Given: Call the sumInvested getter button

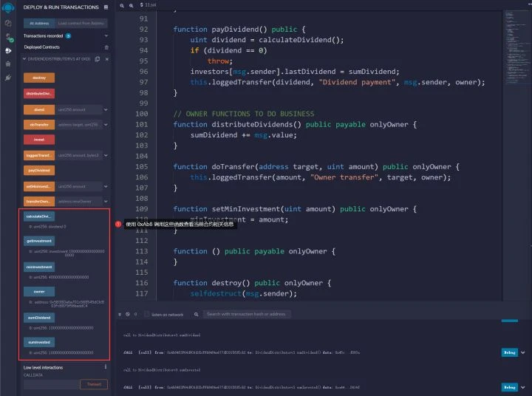Looking at the screenshot, I should [x=39, y=342].
